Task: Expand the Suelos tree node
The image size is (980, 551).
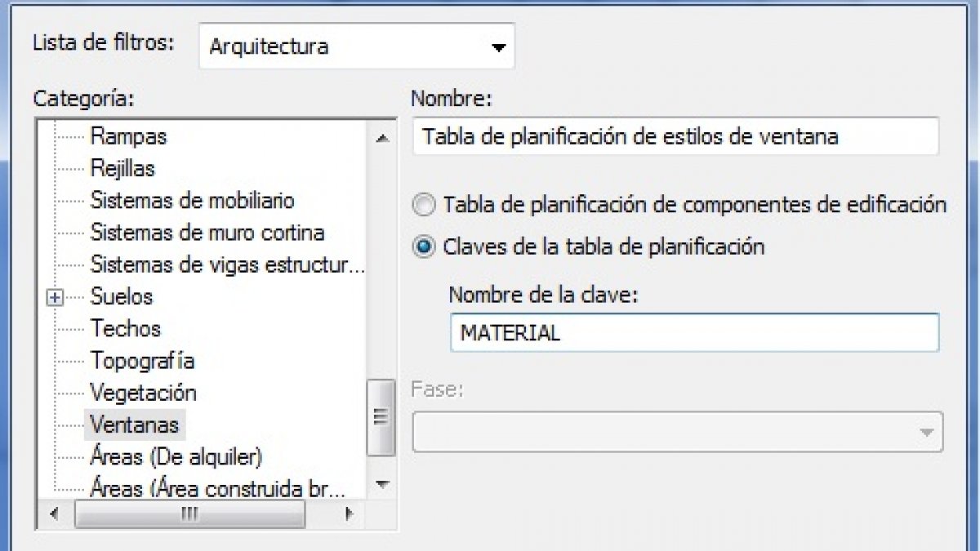Action: pyautogui.click(x=55, y=298)
